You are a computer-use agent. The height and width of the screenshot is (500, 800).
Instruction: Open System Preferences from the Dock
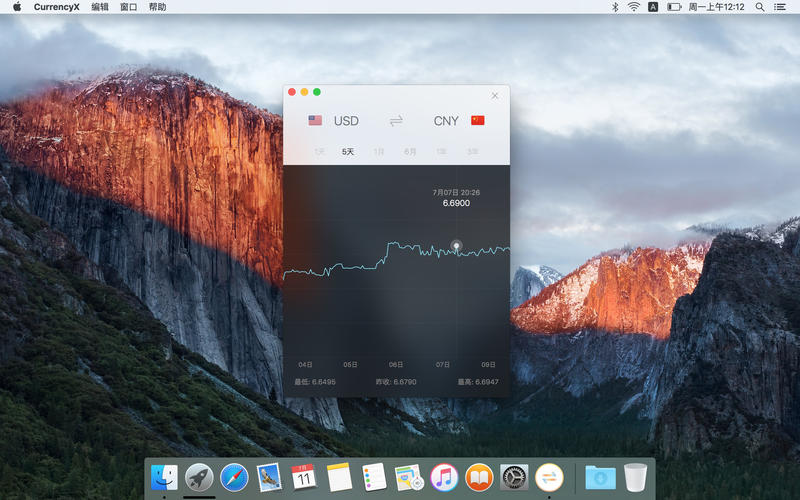point(514,478)
